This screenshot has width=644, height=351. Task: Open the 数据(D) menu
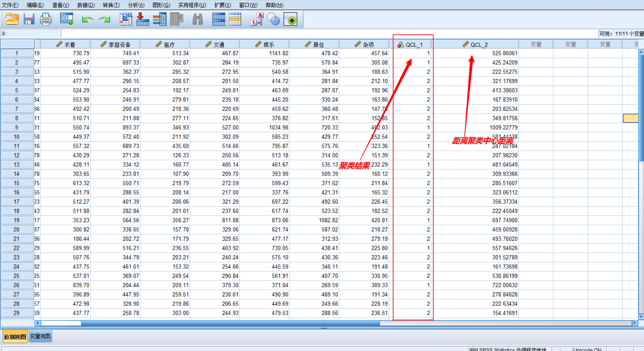click(x=86, y=5)
